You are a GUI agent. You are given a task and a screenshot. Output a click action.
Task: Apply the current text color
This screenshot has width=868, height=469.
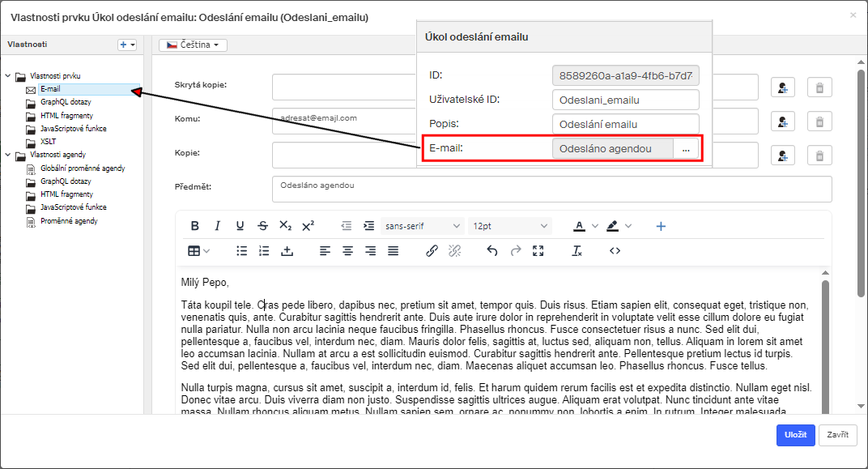[x=579, y=226]
